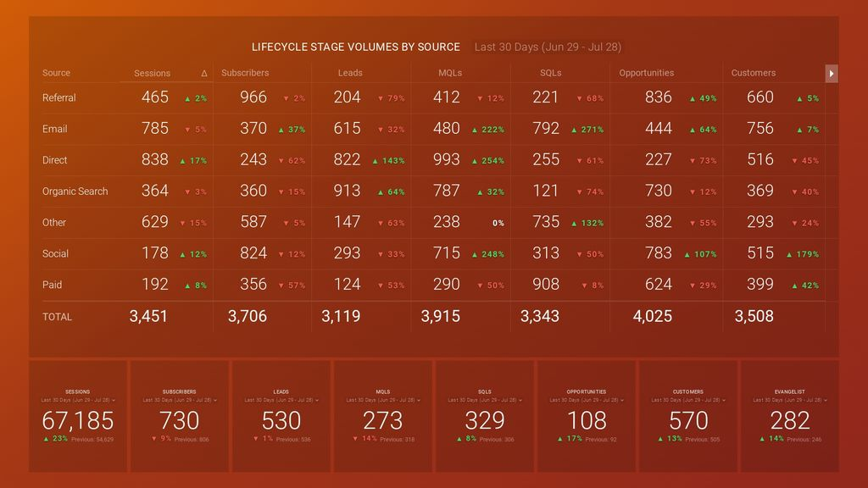The width and height of the screenshot is (868, 488).
Task: Click the Opportunities card value 108
Action: [x=587, y=420]
